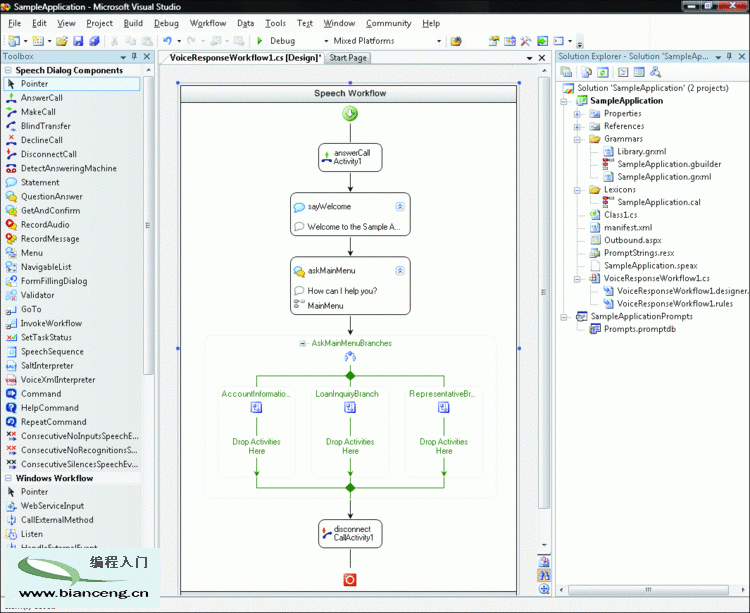The width and height of the screenshot is (750, 613).
Task: Open the Mixed Platforms dropdown
Action: pos(439,41)
